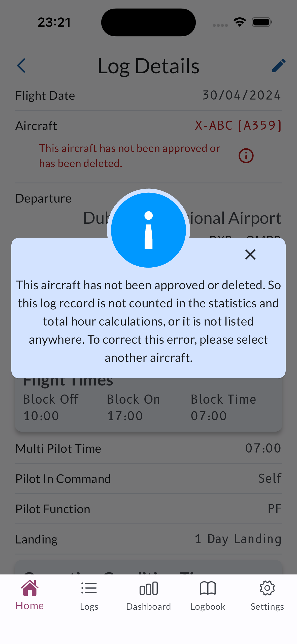Open the Home tab

pyautogui.click(x=30, y=595)
